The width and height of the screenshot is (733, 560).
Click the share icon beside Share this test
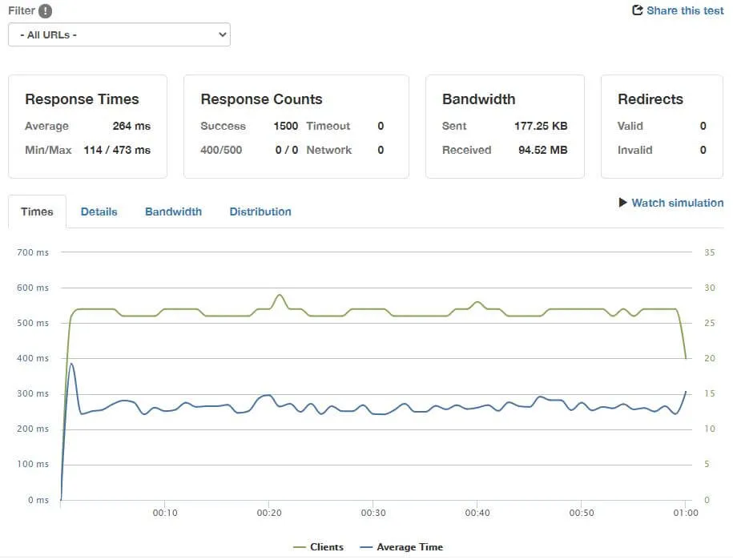click(x=637, y=10)
